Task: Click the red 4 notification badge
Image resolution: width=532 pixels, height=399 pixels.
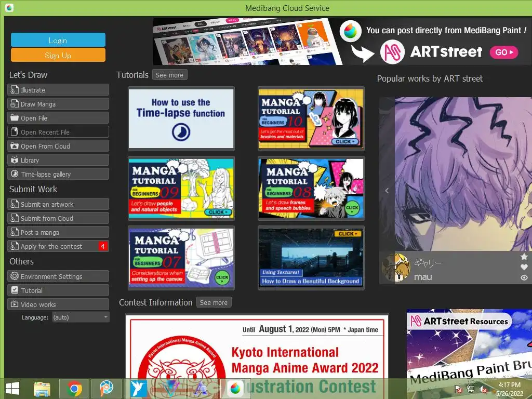Action: coord(103,246)
